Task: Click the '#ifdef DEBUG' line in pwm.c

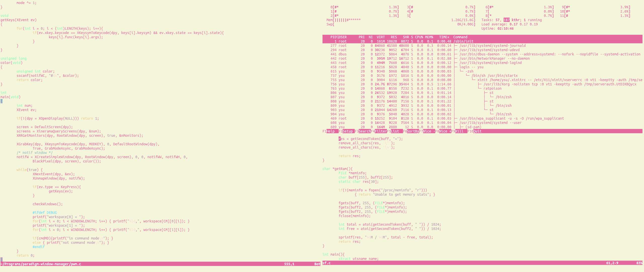Action: (45, 213)
